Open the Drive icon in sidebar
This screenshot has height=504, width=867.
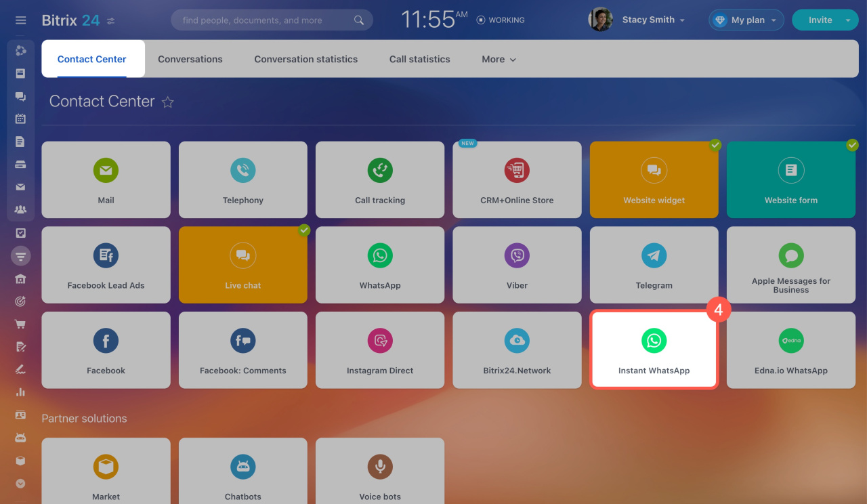[x=20, y=165]
